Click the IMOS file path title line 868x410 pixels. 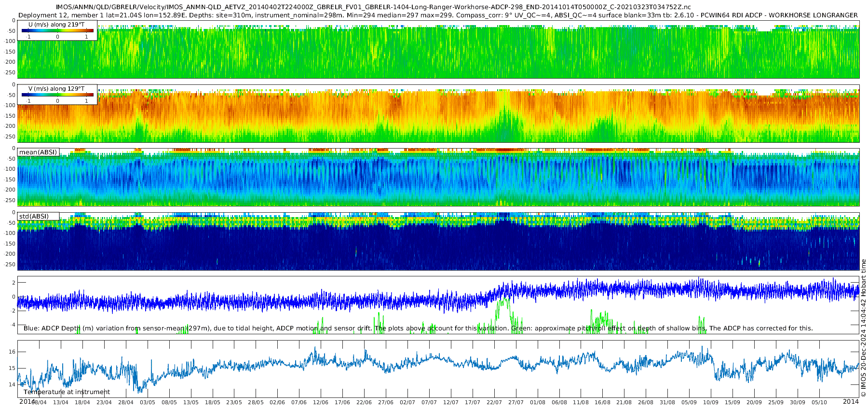point(373,7)
